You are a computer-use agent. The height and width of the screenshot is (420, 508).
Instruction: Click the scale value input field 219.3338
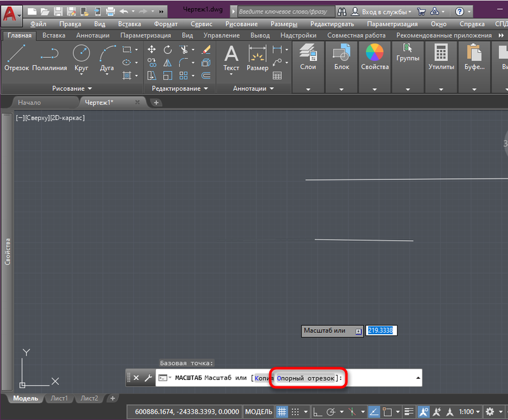point(381,330)
